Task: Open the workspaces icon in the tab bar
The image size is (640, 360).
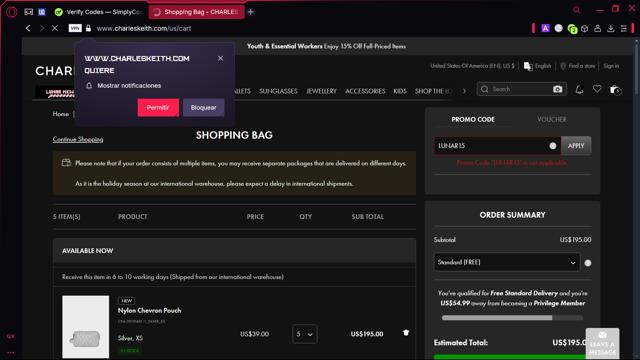Action: point(29,12)
